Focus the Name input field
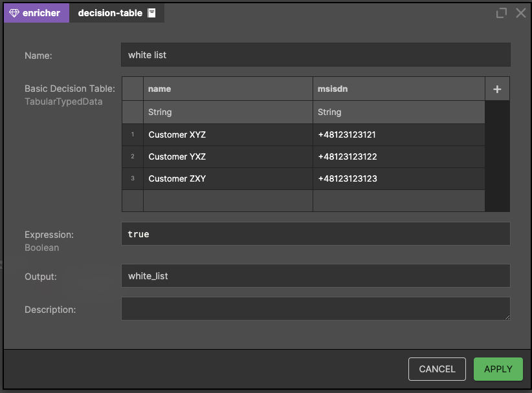The height and width of the screenshot is (393, 532). 316,54
